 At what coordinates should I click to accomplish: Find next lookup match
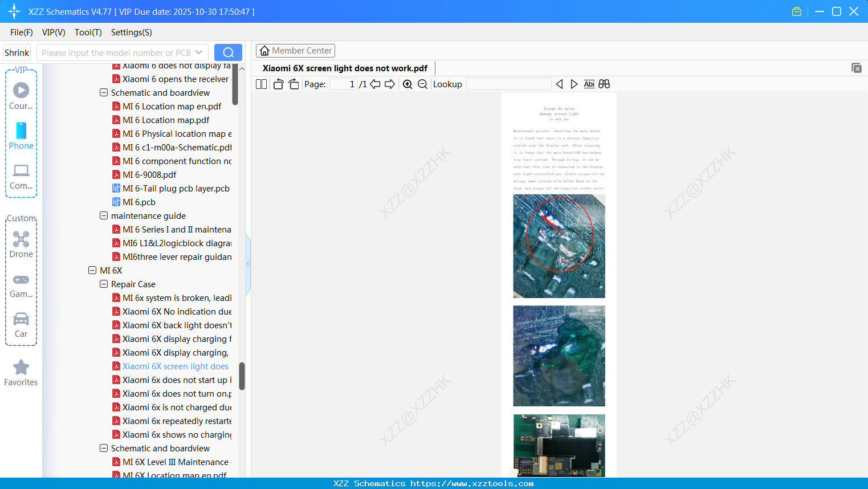coord(574,84)
